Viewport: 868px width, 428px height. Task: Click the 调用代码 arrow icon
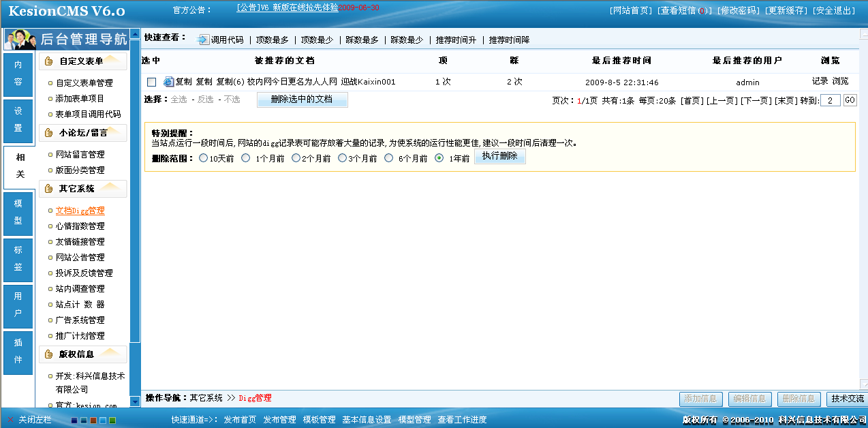coord(202,40)
